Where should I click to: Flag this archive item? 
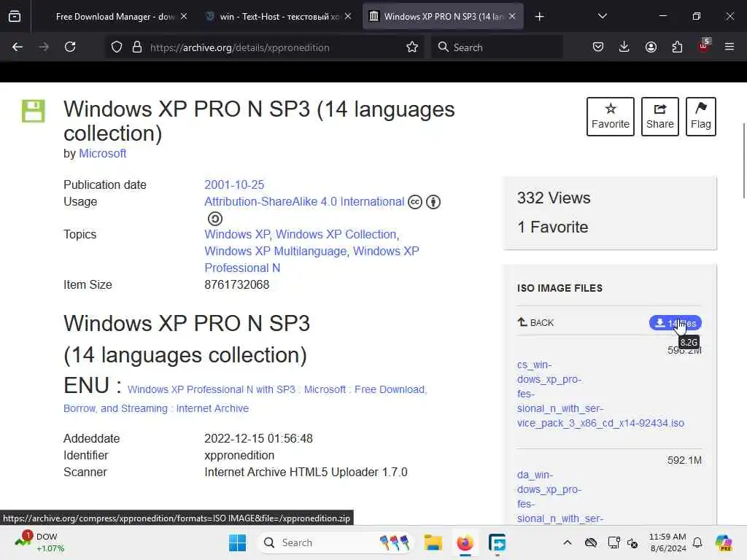[x=701, y=117]
